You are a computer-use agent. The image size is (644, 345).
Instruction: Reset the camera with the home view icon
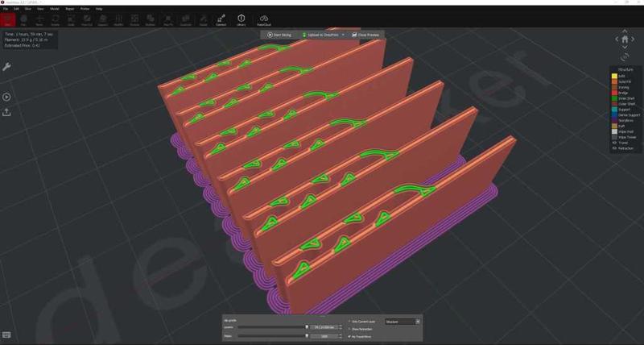[625, 39]
